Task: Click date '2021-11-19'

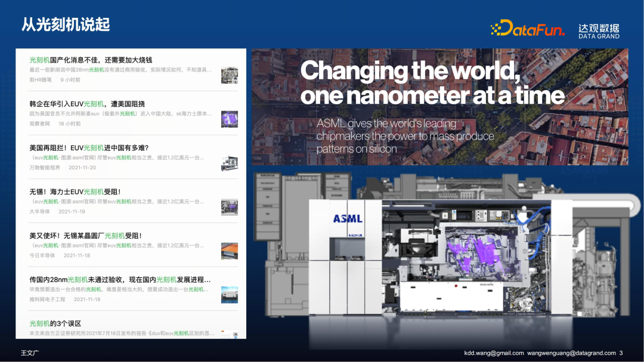Action: (72, 212)
